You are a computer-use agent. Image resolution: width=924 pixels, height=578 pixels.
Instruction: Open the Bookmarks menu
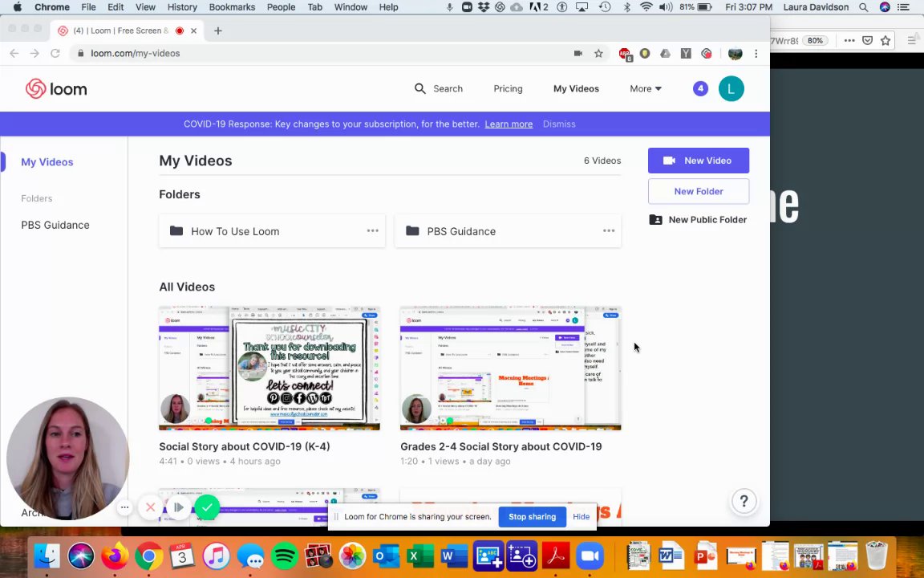pos(232,7)
